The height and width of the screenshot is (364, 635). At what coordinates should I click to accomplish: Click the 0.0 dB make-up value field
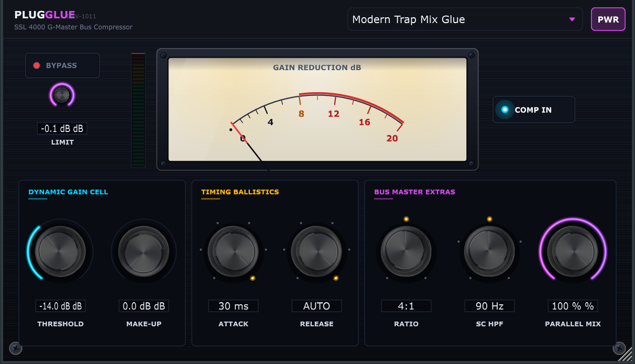tap(144, 306)
